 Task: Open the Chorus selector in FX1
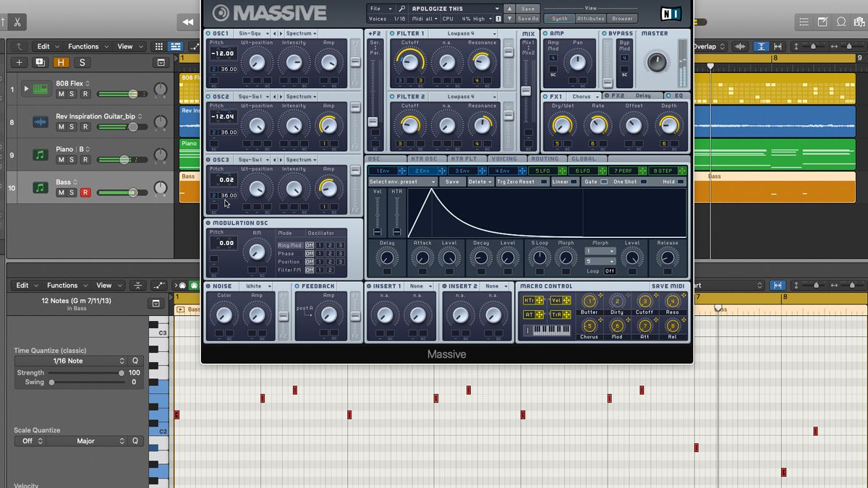coord(582,95)
